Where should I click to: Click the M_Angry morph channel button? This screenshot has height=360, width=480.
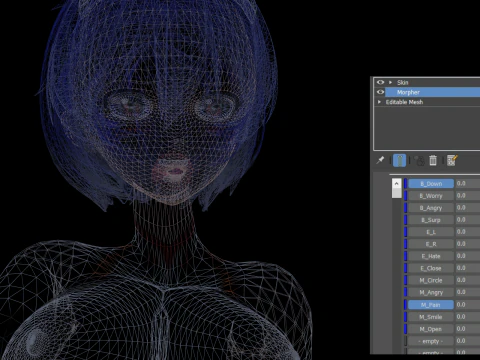431,292
